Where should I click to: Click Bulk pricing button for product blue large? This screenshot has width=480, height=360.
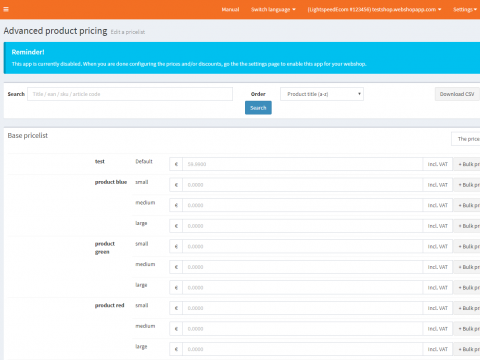(467, 226)
